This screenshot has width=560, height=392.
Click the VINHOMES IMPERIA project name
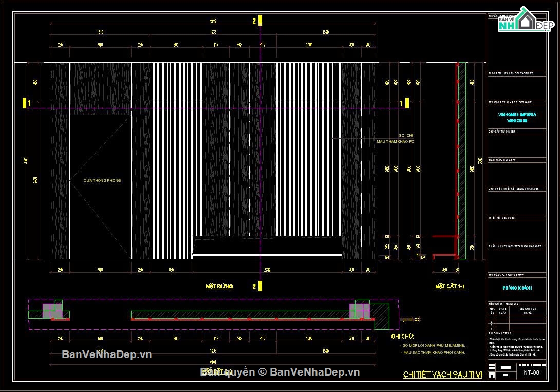pos(517,114)
